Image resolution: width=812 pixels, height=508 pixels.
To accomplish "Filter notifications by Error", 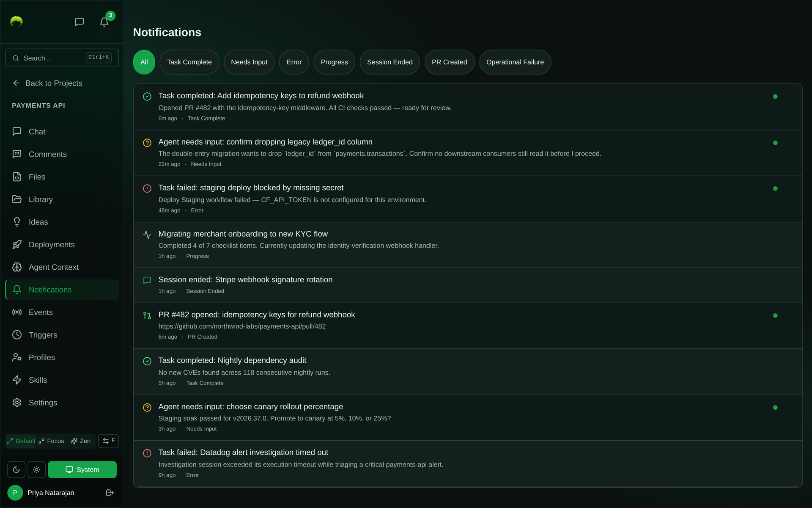I will coord(294,62).
